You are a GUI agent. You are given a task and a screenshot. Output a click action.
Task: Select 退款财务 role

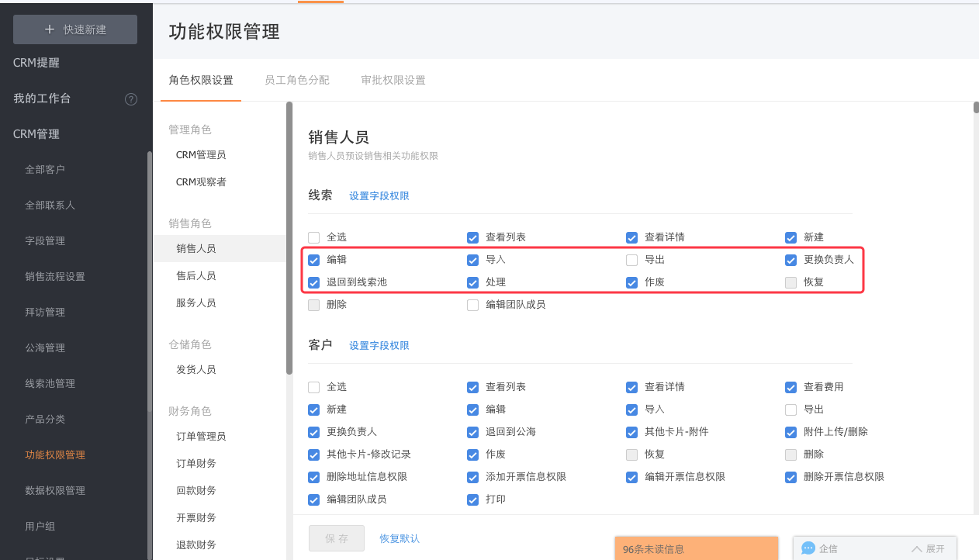pos(196,545)
